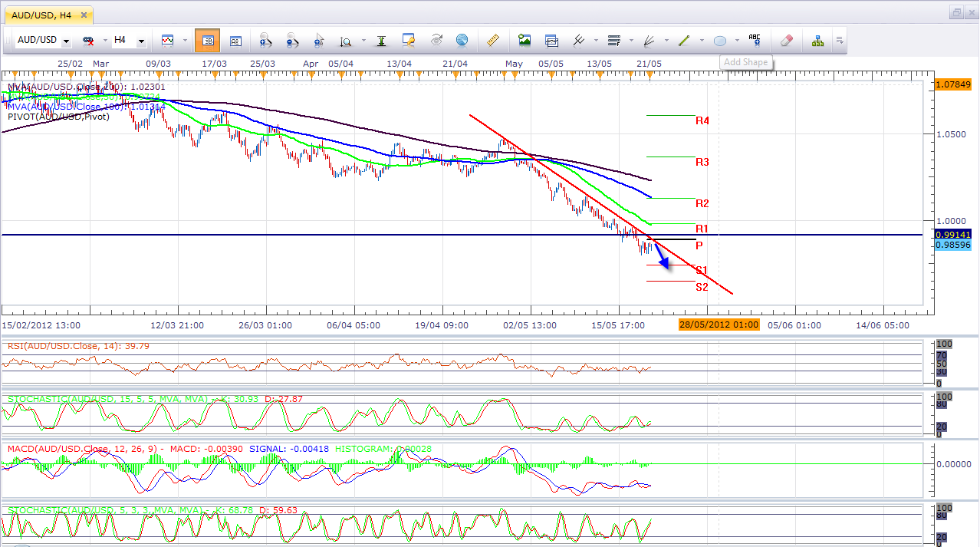Select the eraser tool
This screenshot has height=547, width=980.
786,40
